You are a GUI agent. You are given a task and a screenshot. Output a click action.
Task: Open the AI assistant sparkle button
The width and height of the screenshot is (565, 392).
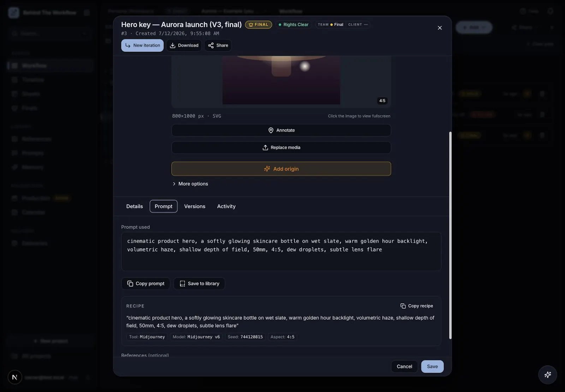[x=548, y=375]
